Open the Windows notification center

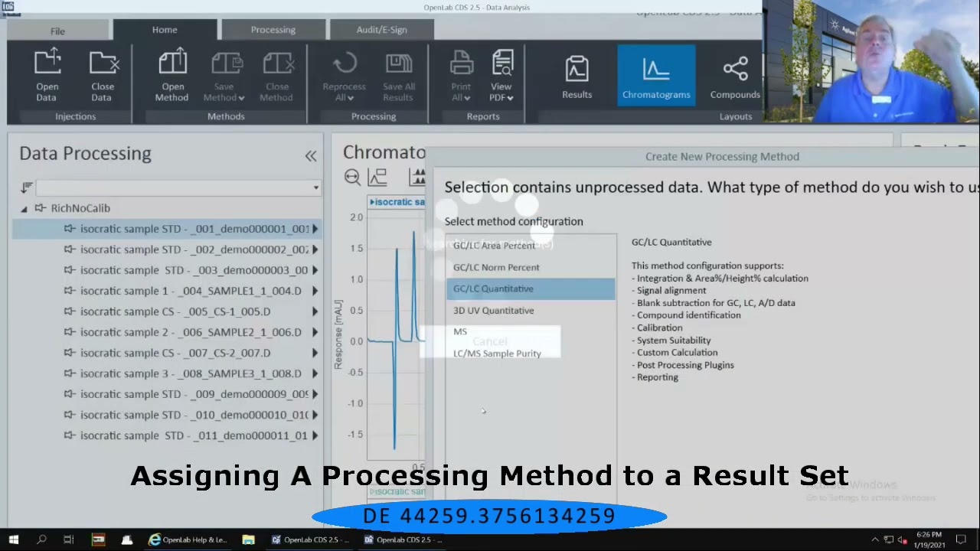coord(961,540)
